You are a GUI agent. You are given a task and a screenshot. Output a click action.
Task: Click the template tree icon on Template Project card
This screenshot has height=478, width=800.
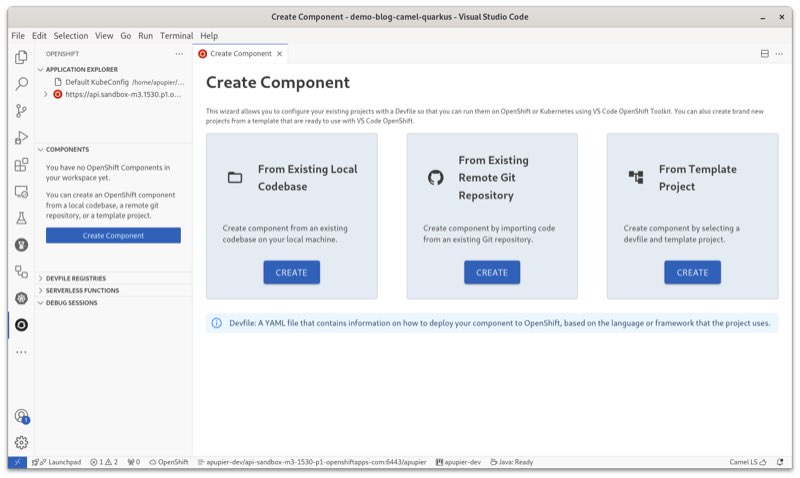636,178
